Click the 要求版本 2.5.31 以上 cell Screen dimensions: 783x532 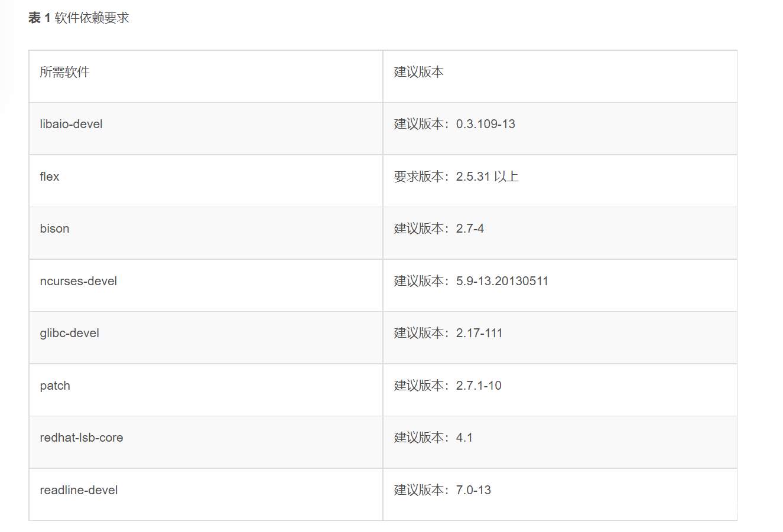click(x=456, y=177)
